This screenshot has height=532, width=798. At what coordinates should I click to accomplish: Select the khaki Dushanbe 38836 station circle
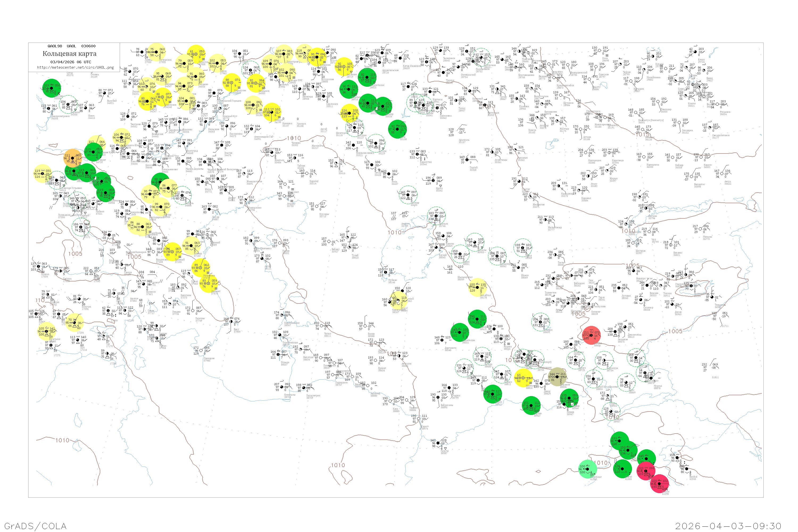[x=557, y=377]
